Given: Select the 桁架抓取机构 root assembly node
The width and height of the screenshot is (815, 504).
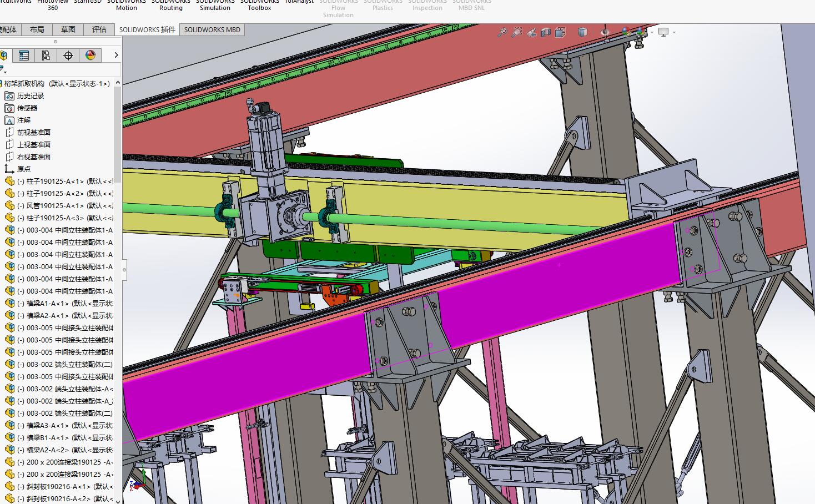Looking at the screenshot, I should click(57, 84).
